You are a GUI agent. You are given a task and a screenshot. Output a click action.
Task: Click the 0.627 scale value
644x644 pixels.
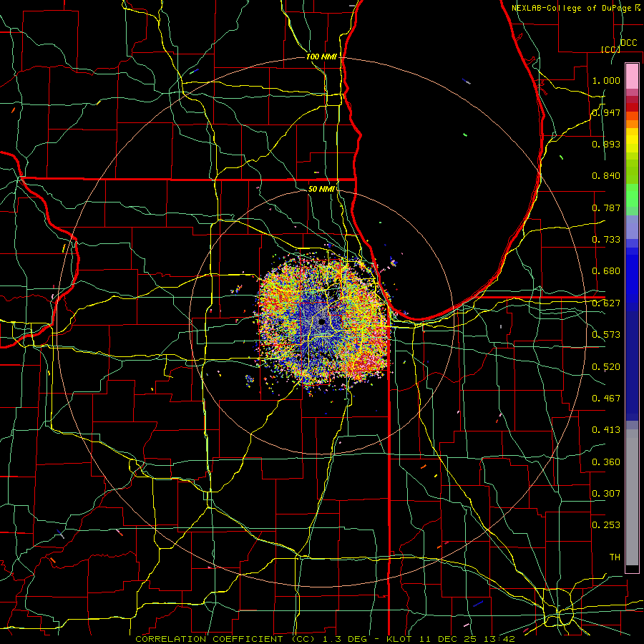click(606, 303)
